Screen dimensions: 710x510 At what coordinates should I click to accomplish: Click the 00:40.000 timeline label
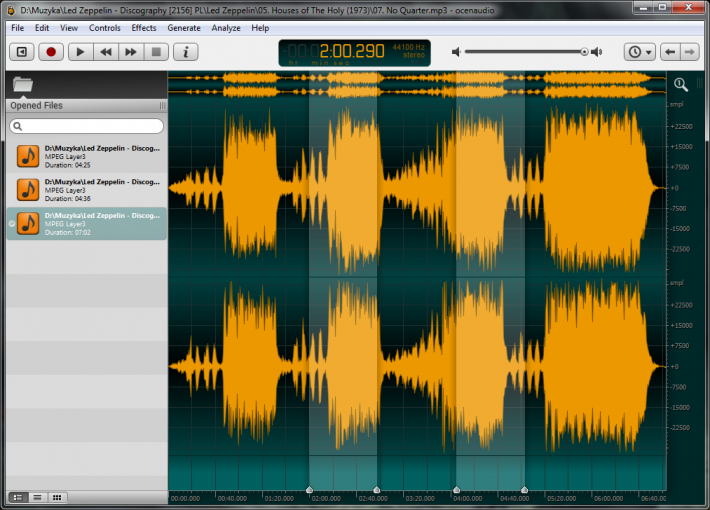point(232,499)
